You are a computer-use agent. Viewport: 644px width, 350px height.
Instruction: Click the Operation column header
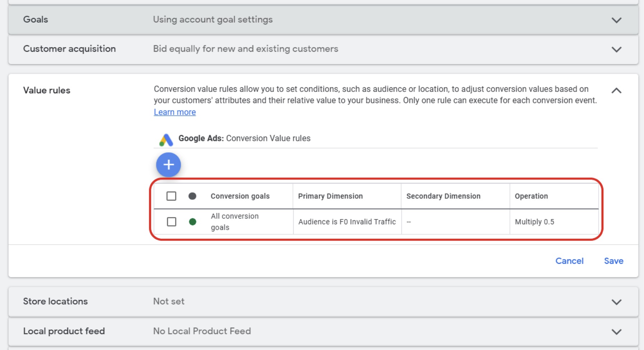(531, 196)
